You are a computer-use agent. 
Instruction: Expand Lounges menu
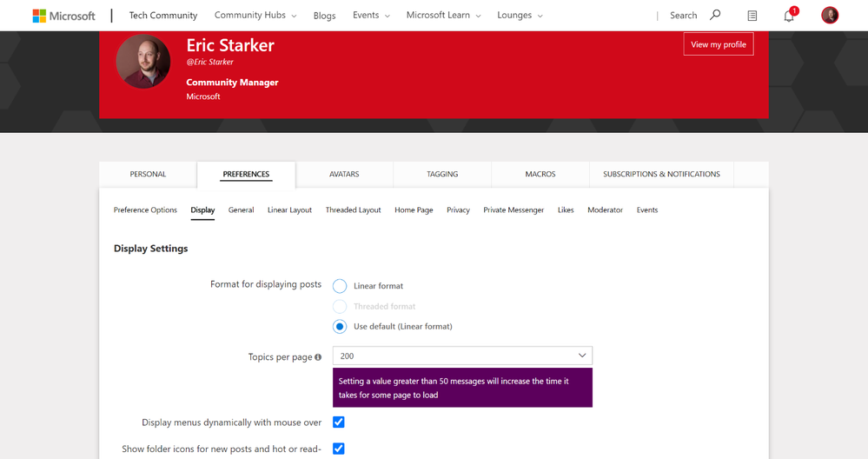(520, 16)
